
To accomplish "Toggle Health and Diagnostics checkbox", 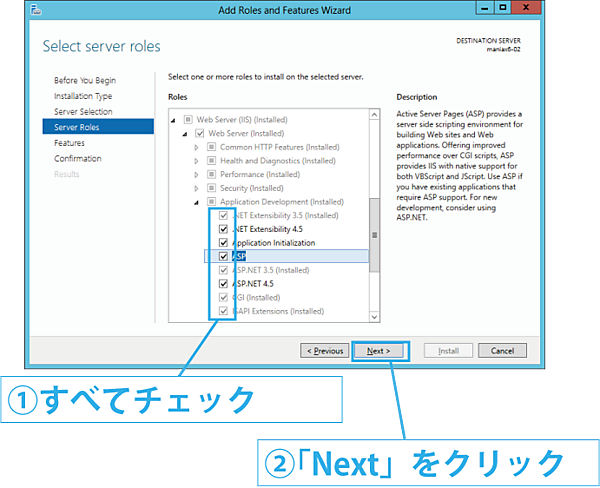I will click(x=211, y=161).
